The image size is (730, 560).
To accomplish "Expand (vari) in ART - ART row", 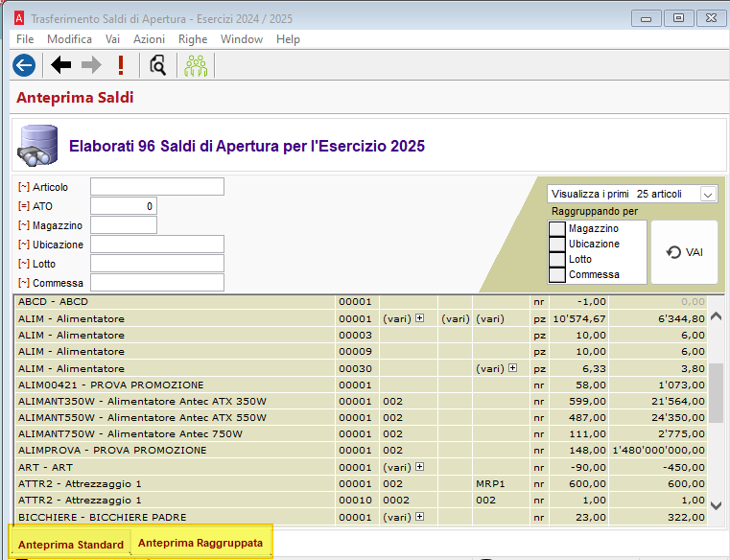I will tap(420, 466).
